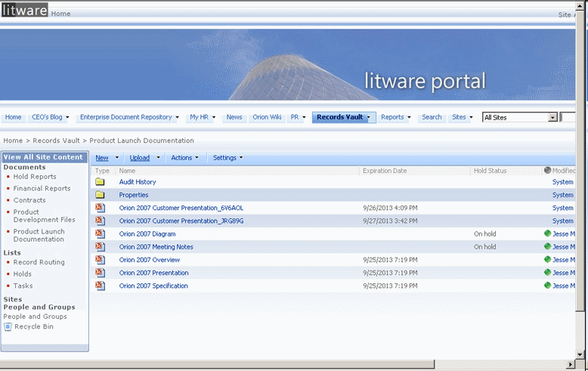Select the Records Vault navigation tab

[x=339, y=117]
